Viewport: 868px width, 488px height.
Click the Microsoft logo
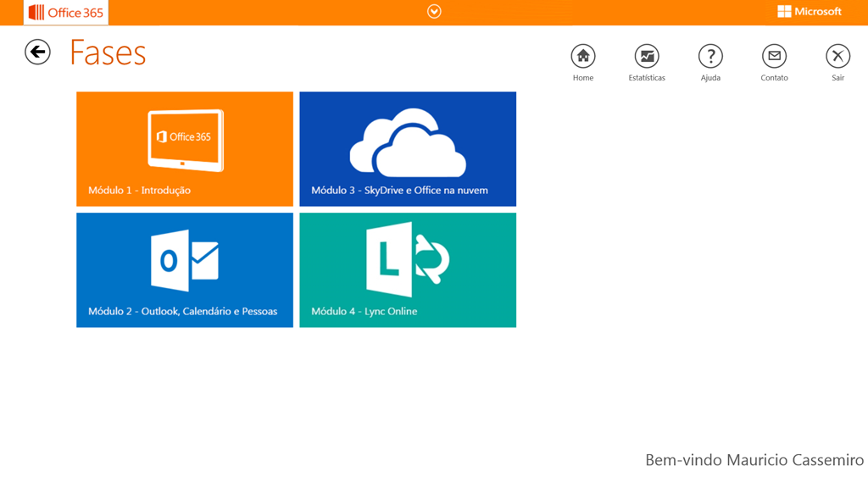pyautogui.click(x=810, y=12)
